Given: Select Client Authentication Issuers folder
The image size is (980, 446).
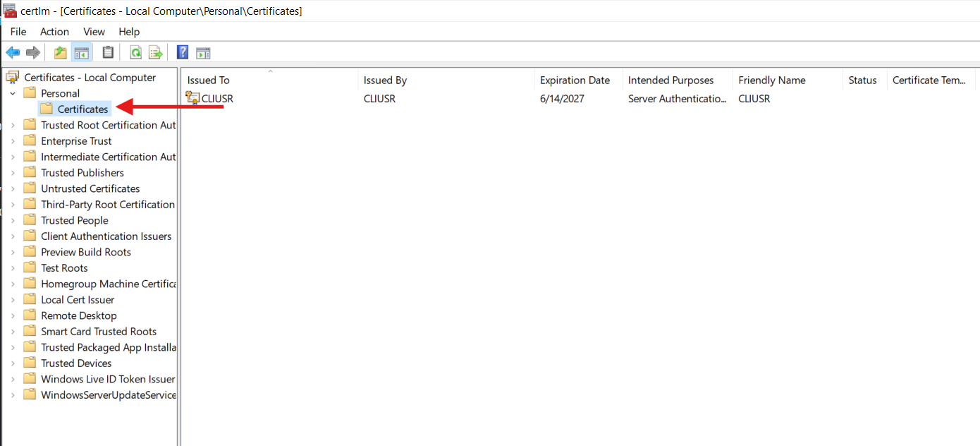Looking at the screenshot, I should pos(106,236).
